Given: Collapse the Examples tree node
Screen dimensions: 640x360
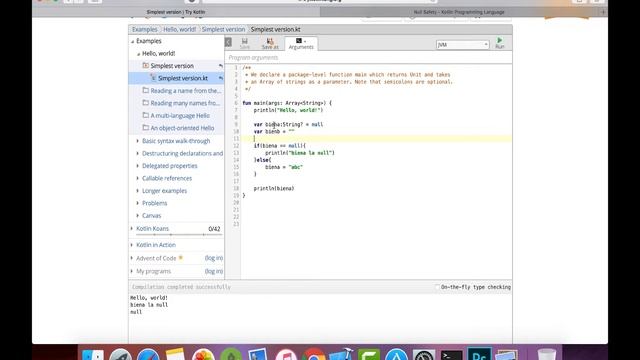Looking at the screenshot, I should click(132, 41).
